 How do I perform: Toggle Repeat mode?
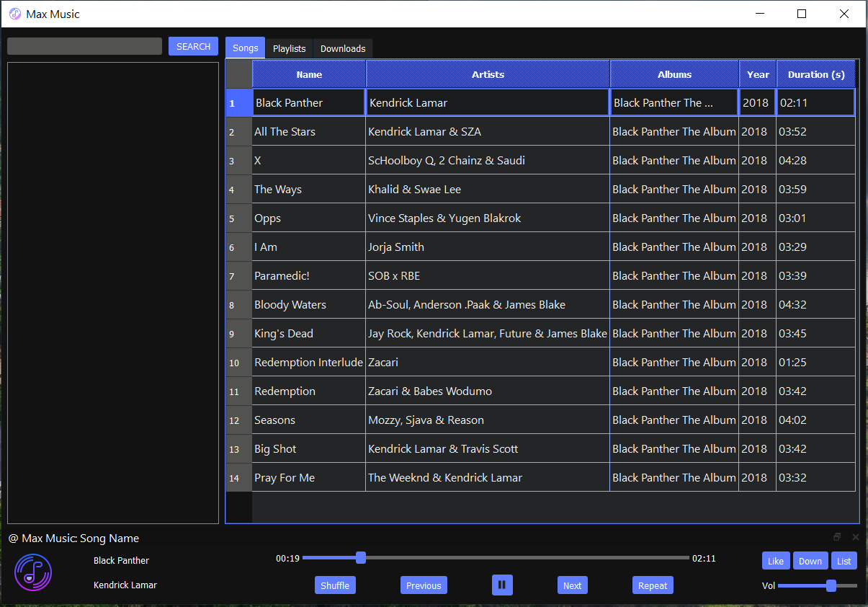(653, 585)
